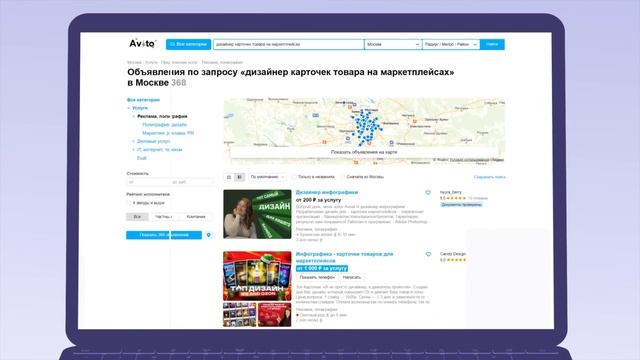Open the 'ТОП ДИЗАЙН' listing main thumbnail

click(x=257, y=276)
